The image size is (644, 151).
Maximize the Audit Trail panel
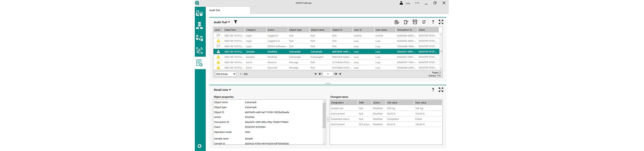(441, 22)
